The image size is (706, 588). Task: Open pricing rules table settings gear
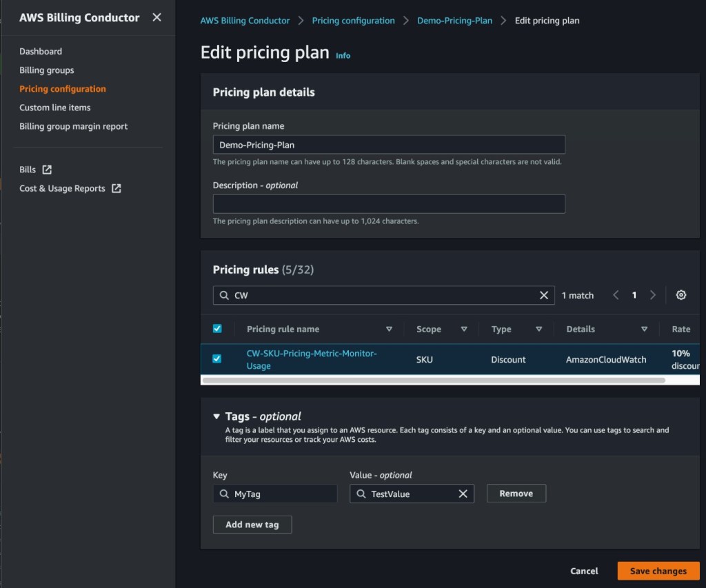pyautogui.click(x=680, y=295)
